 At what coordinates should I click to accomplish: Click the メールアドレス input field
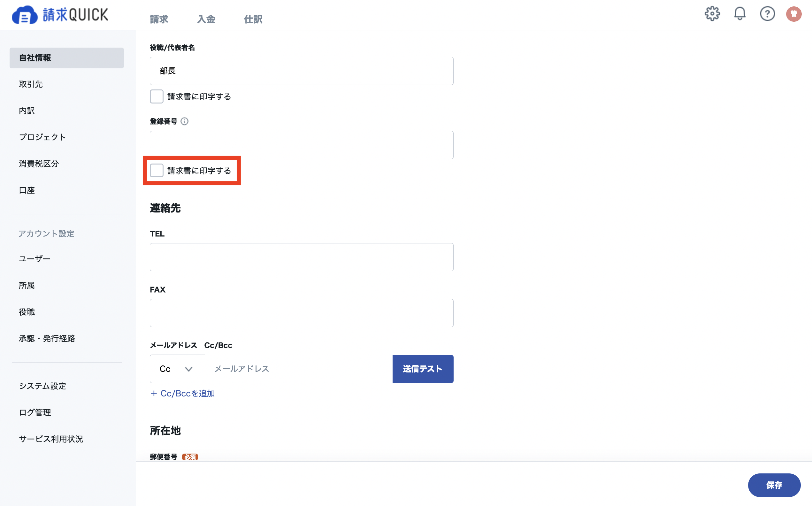click(298, 369)
